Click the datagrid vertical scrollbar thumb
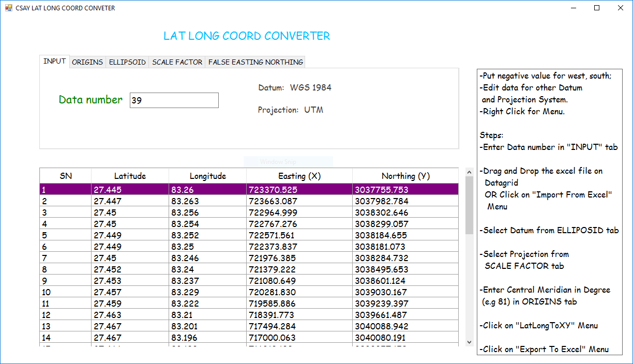Screen dimensions: 633x364 469,205
